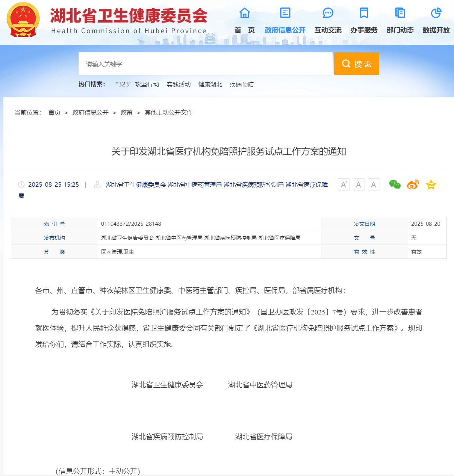Viewport: 454px width, 476px height.
Task: Click the home icon in navigation
Action: pos(245,13)
